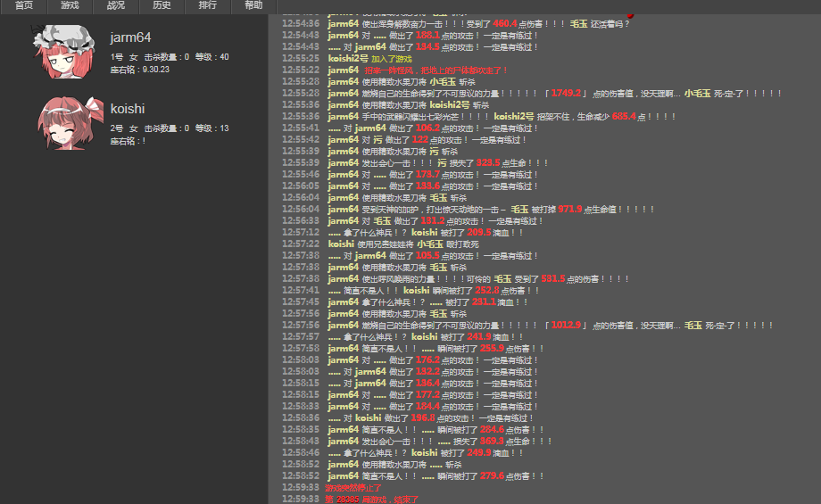Viewport: 821px width, 504px height.
Task: Go to the 历史 history tab
Action: point(162,5)
